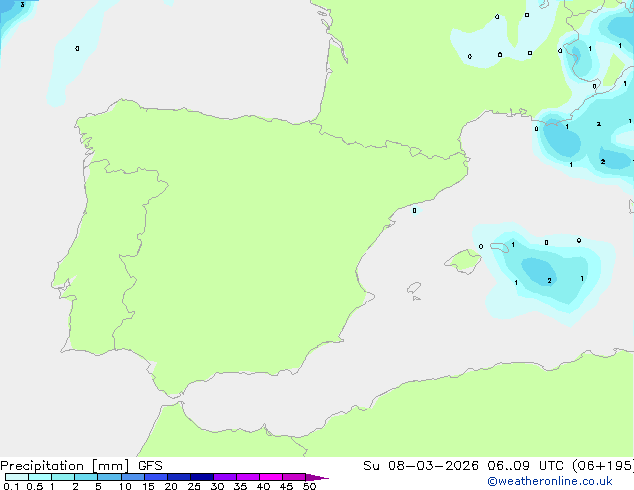Click the '25' legend scale label
The image size is (634, 490).
(194, 486)
